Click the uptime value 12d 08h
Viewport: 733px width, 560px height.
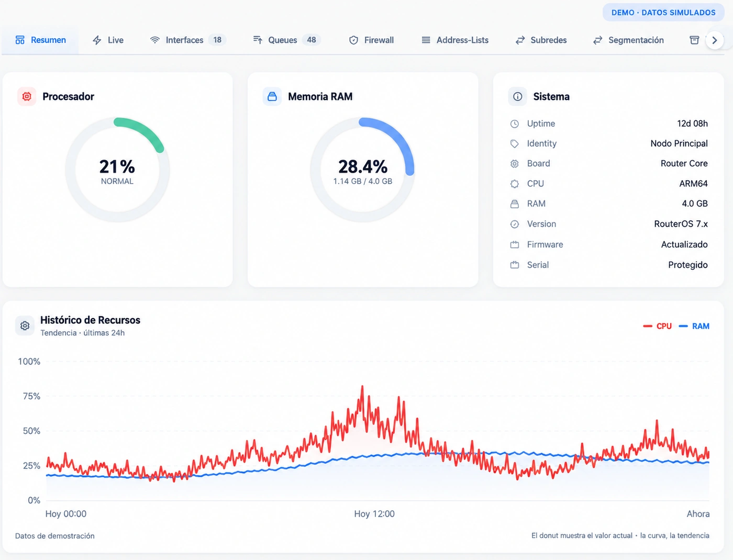[x=692, y=124]
